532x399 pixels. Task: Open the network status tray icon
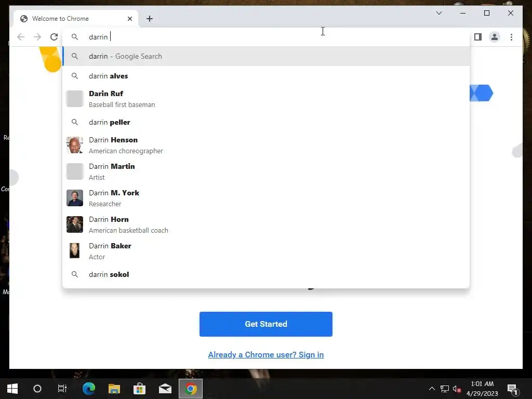pos(445,389)
